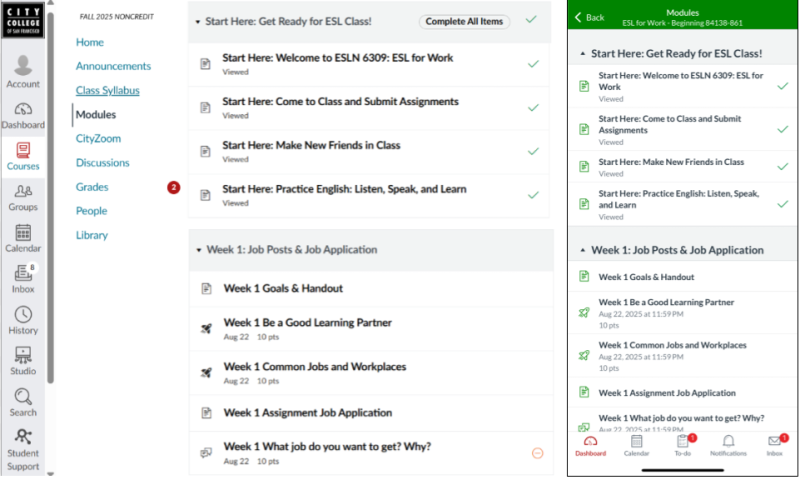The height and width of the screenshot is (480, 800).
Task: Tap the green rocket icon for mobile Be a Good Learning Partner
Action: tap(584, 313)
